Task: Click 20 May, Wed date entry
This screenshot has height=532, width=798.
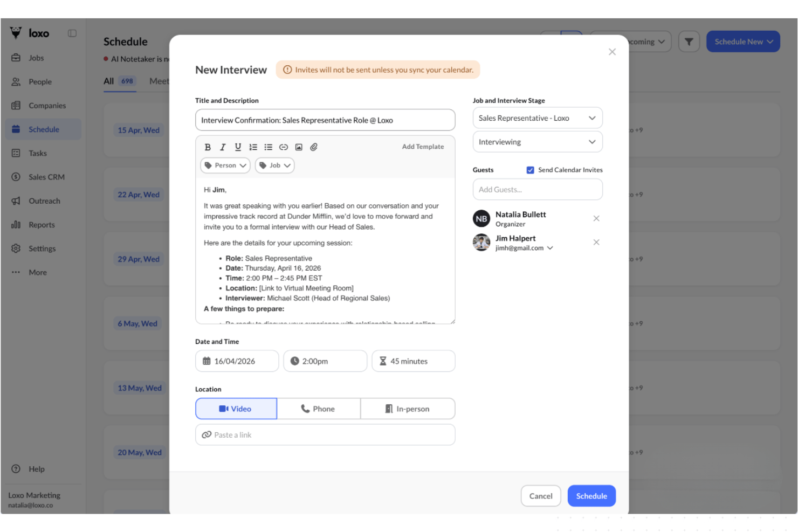Action: [140, 452]
